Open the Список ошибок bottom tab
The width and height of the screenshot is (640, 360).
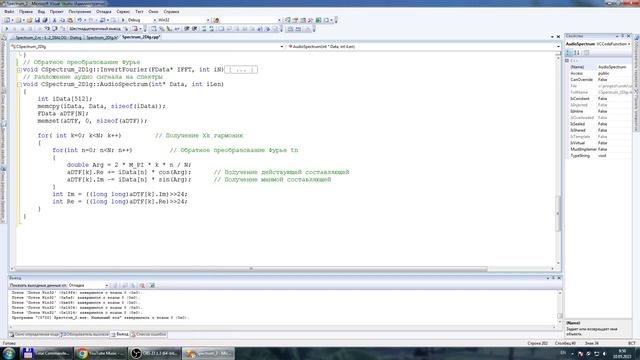coord(149,334)
